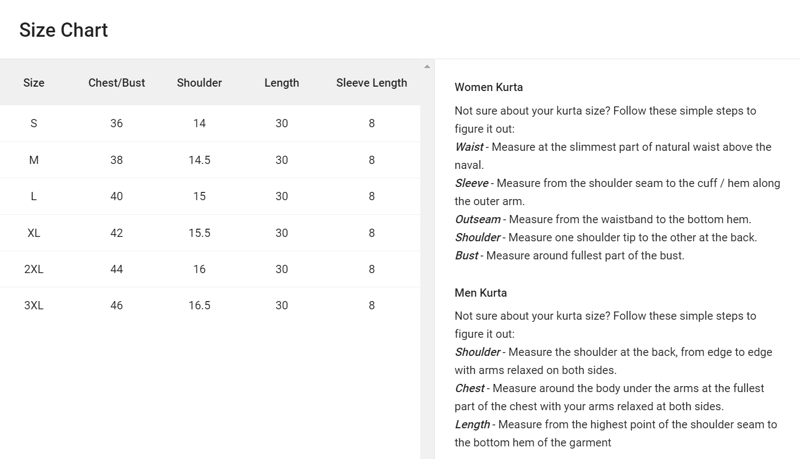This screenshot has height=459, width=800.
Task: Select the M size row label
Action: point(34,160)
